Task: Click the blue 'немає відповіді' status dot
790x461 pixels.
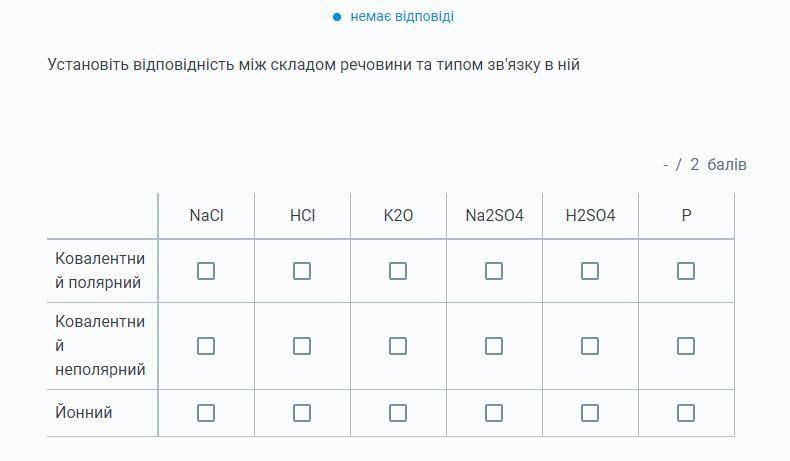Action: pos(337,17)
